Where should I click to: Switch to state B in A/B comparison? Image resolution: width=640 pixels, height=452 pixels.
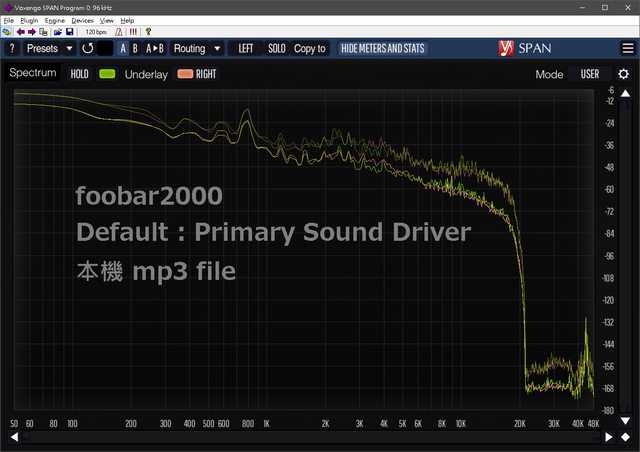(135, 48)
